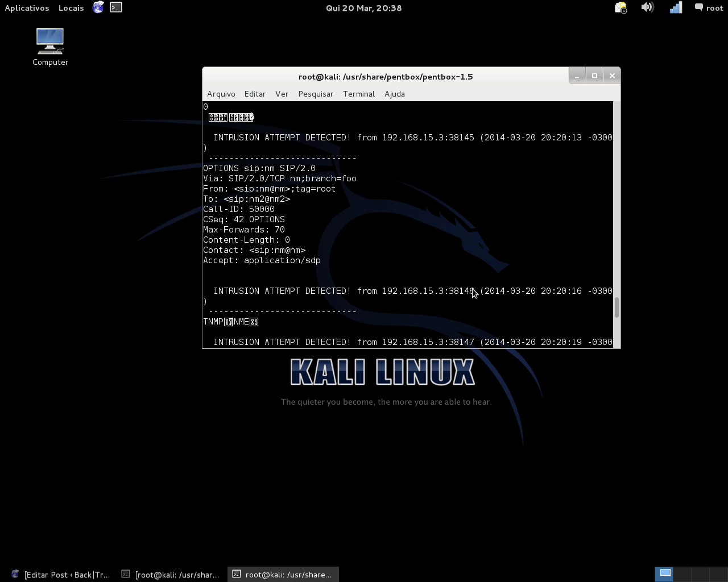The image size is (728, 582).
Task: Open the Pesquisar menu in terminal
Action: coord(316,94)
